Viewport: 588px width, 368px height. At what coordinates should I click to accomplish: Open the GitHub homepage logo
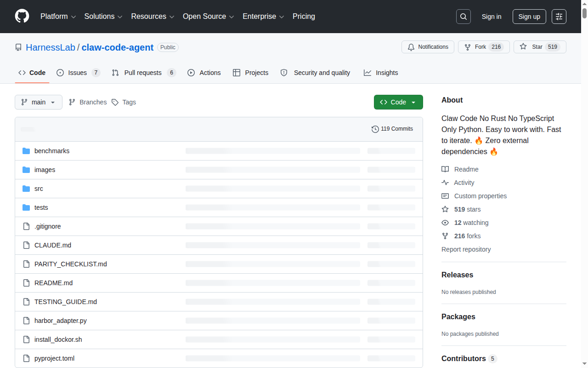[x=22, y=17]
